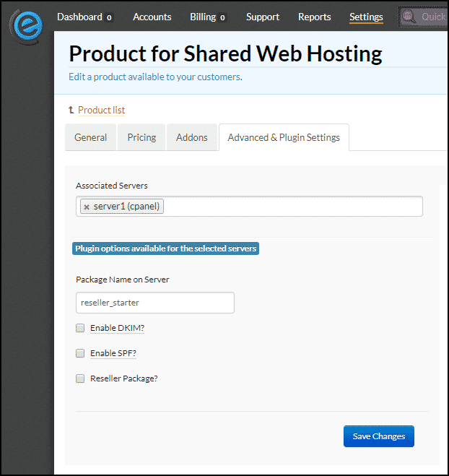Click the Save Changes button
This screenshot has width=449, height=476.
(378, 436)
